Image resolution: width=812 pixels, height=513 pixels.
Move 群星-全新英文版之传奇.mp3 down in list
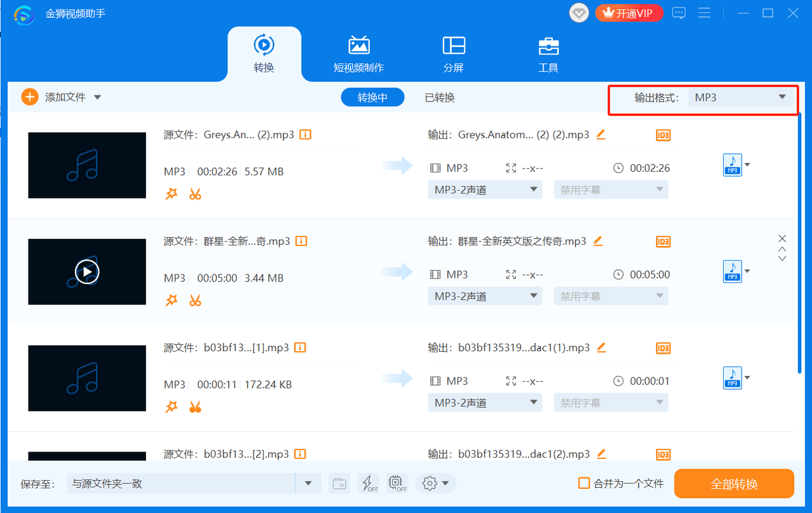[782, 258]
